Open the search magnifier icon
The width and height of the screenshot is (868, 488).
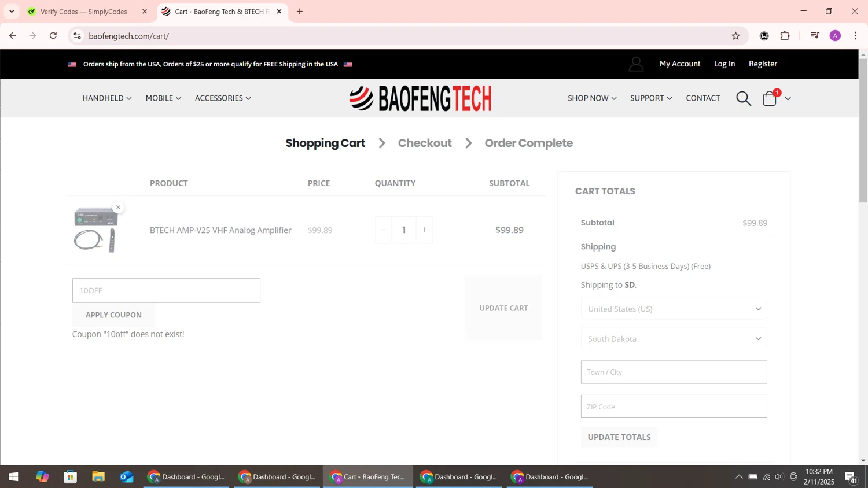click(744, 98)
